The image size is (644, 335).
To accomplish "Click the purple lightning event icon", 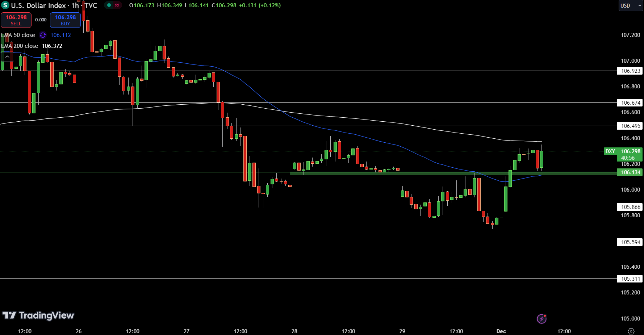I will click(541, 319).
